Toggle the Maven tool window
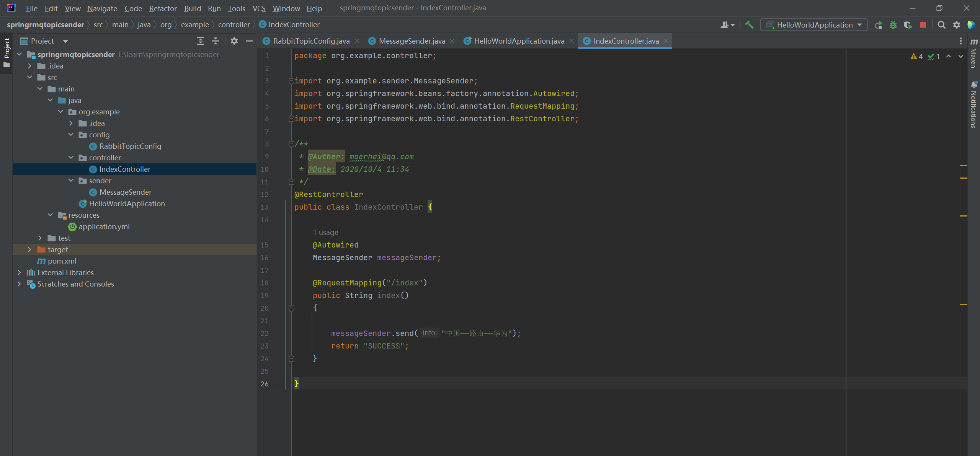 click(973, 54)
